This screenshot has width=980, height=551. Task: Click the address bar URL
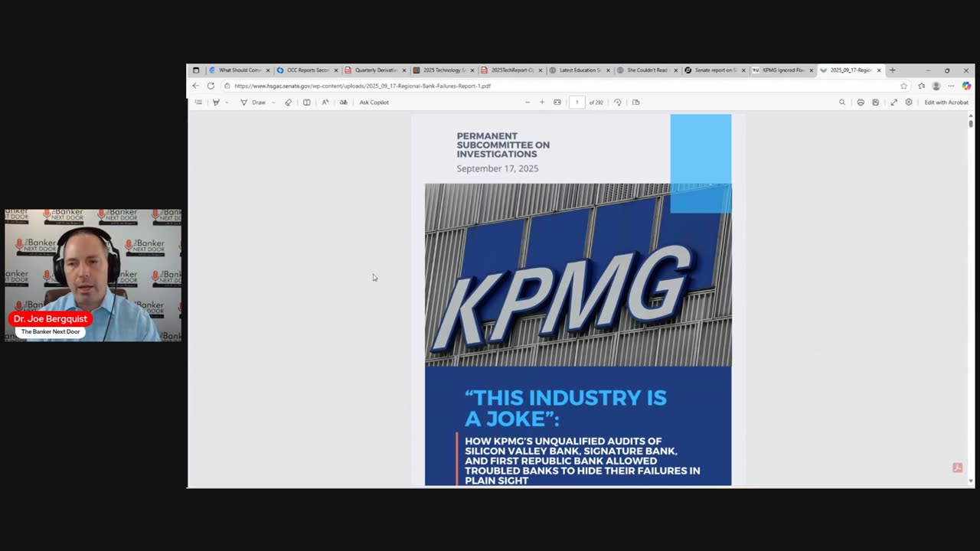362,86
